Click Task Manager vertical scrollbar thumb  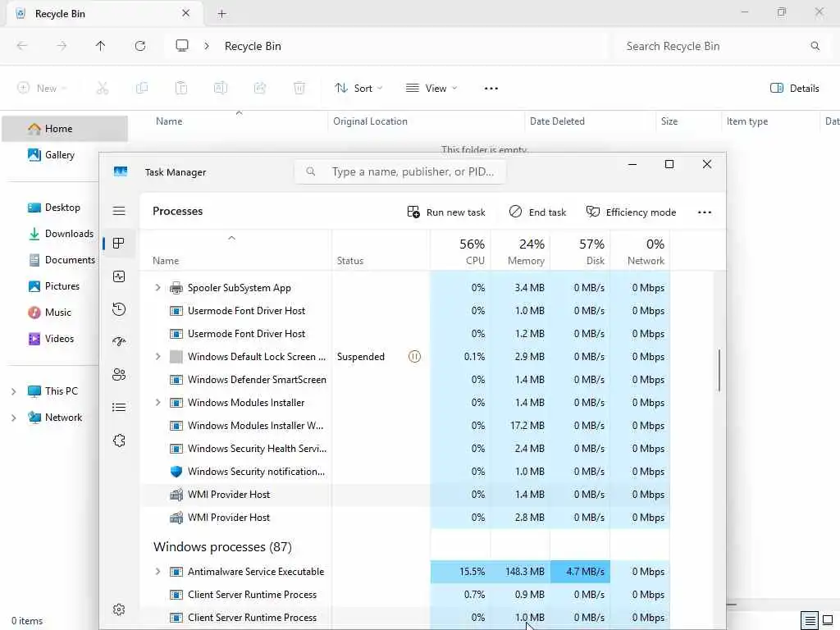719,370
